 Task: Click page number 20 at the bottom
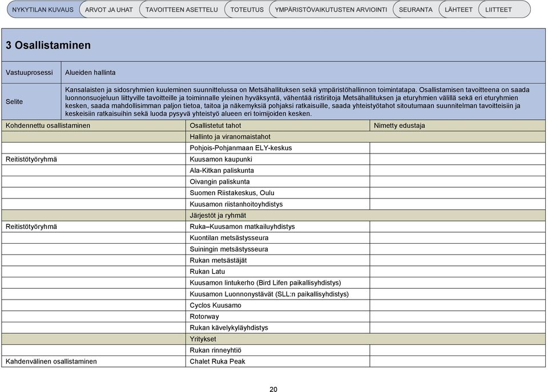pyautogui.click(x=273, y=389)
